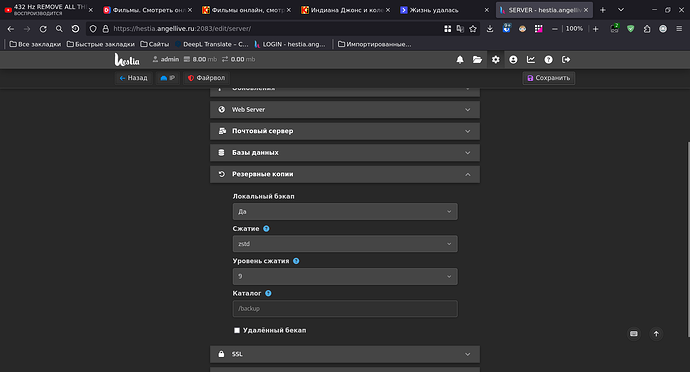
Task: Open the browser extensions puzzle icon
Action: coord(647,29)
